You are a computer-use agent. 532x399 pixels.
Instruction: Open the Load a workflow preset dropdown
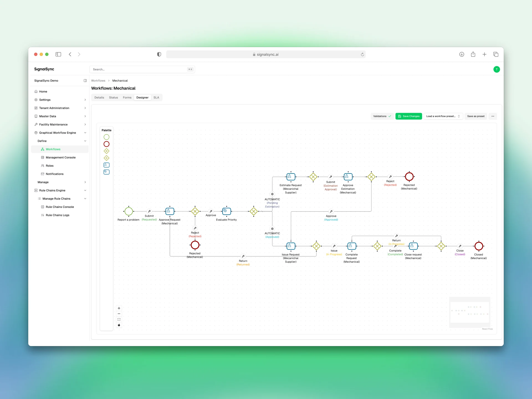pyautogui.click(x=443, y=116)
